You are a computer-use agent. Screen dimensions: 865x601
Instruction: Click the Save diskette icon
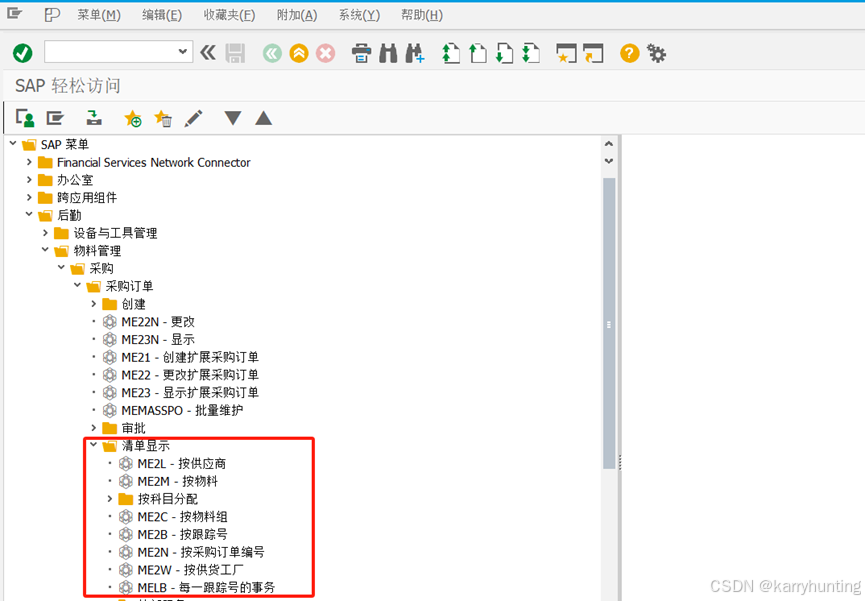pos(235,53)
